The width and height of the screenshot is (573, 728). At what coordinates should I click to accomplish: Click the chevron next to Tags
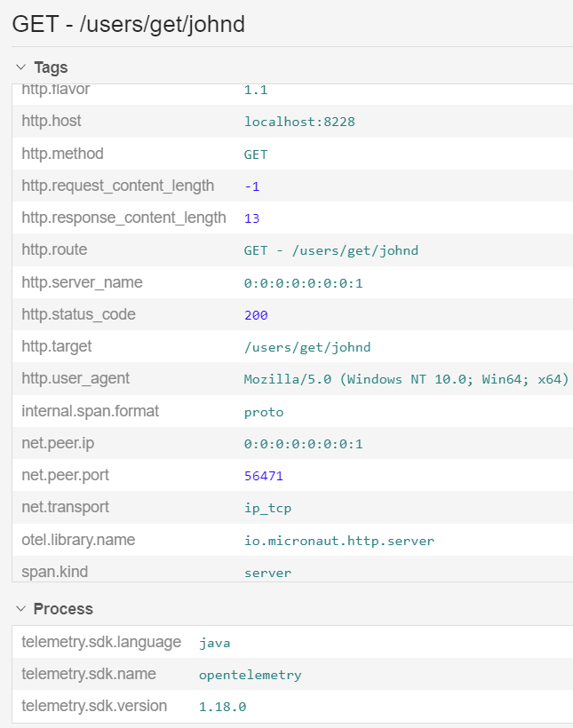point(22,67)
